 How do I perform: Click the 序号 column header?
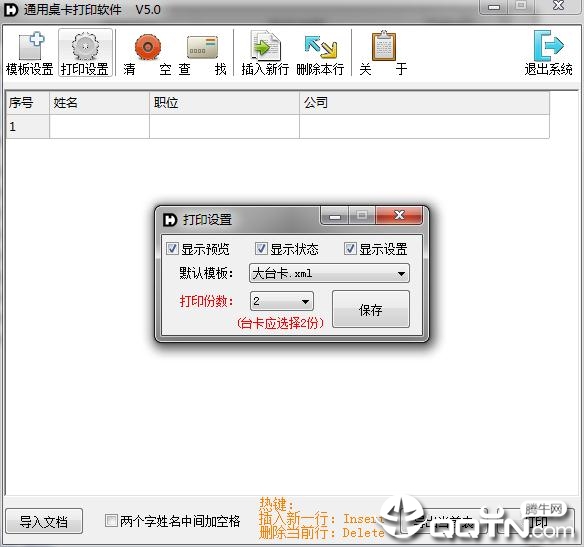(28, 103)
